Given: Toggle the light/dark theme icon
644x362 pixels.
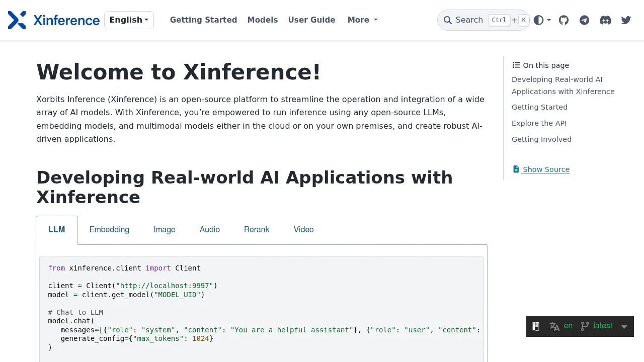Looking at the screenshot, I should click(538, 20).
